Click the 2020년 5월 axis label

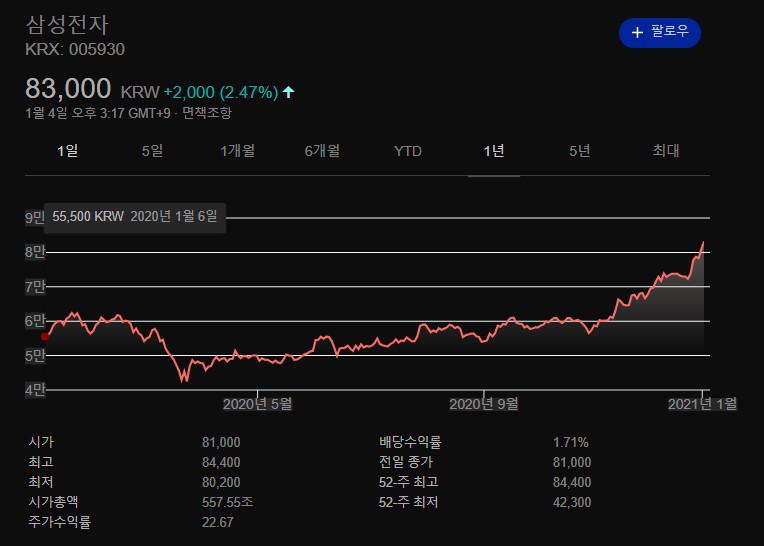pos(257,404)
